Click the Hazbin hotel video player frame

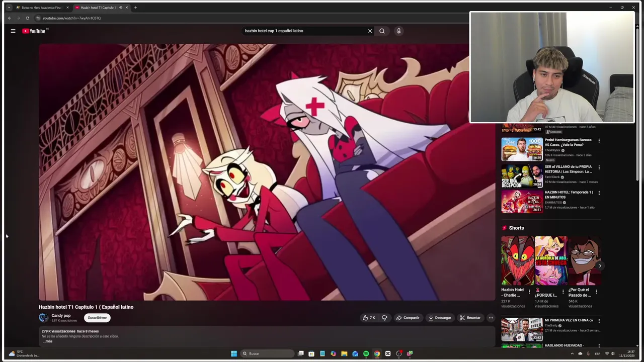(267, 172)
